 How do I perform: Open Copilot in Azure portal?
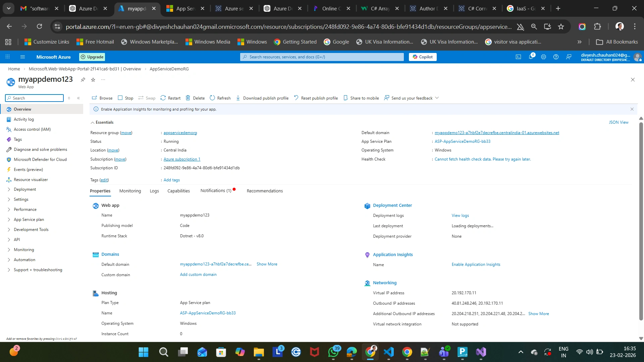click(x=423, y=57)
